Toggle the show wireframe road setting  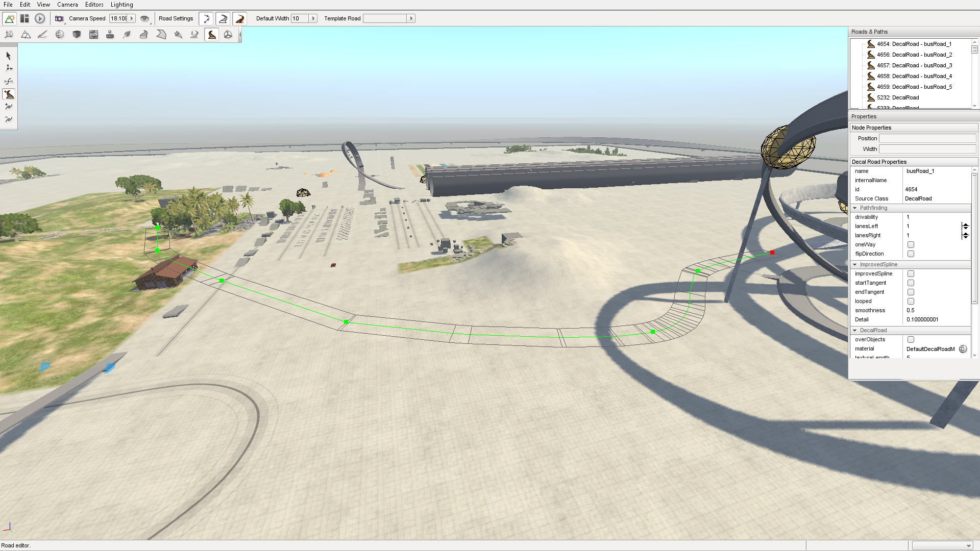(x=223, y=19)
